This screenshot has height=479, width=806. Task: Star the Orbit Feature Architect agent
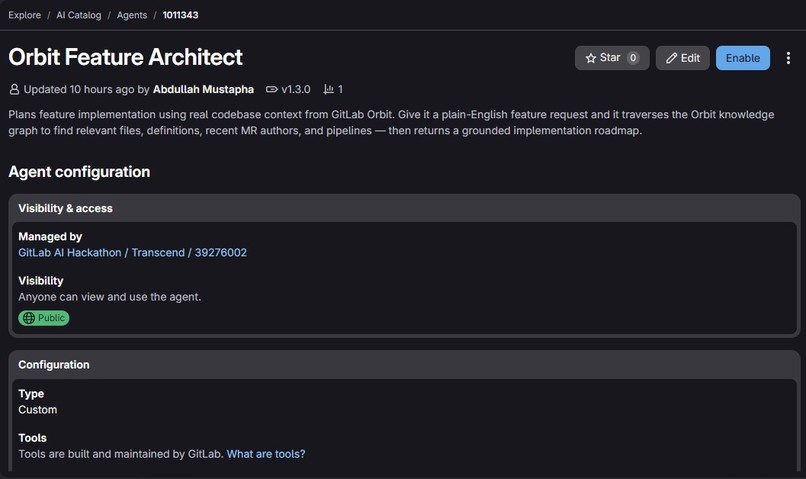612,58
